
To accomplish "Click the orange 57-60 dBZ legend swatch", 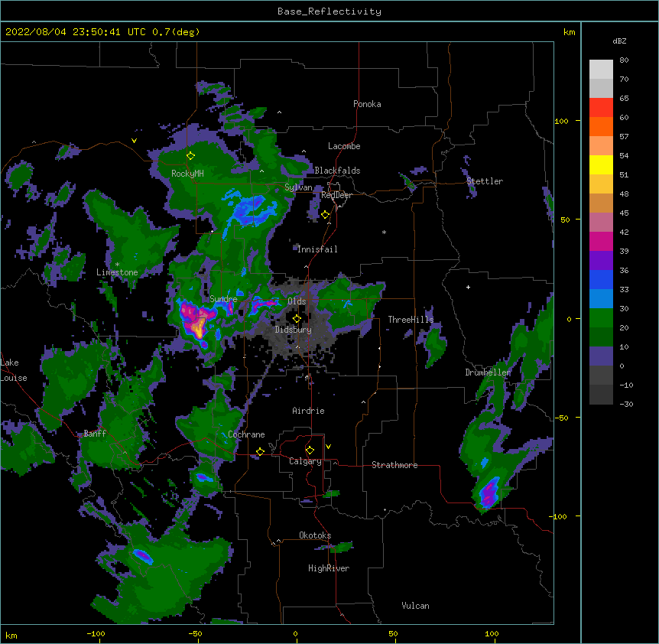I will pyautogui.click(x=601, y=126).
